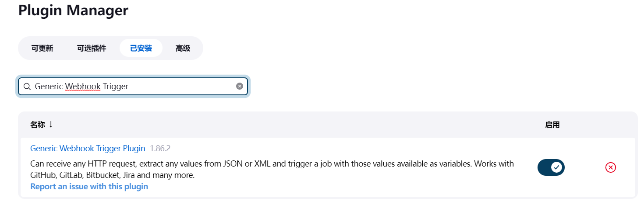Click the 启用 column header
Viewport: 644px width, 219px height.
[552, 125]
